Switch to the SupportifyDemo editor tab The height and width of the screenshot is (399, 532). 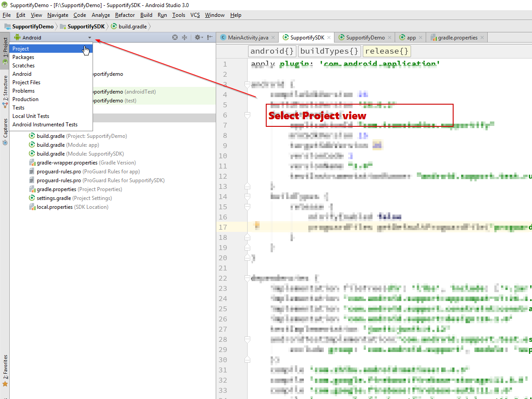365,38
